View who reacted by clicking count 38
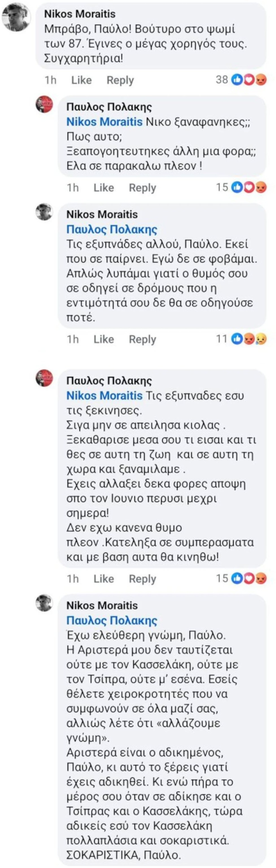The height and width of the screenshot is (868, 276). (x=222, y=79)
